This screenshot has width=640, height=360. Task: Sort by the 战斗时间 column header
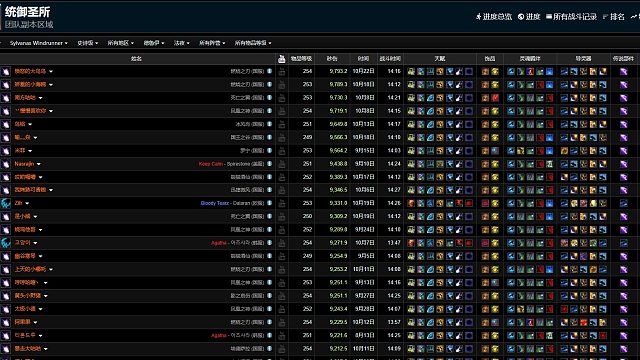[x=390, y=59]
